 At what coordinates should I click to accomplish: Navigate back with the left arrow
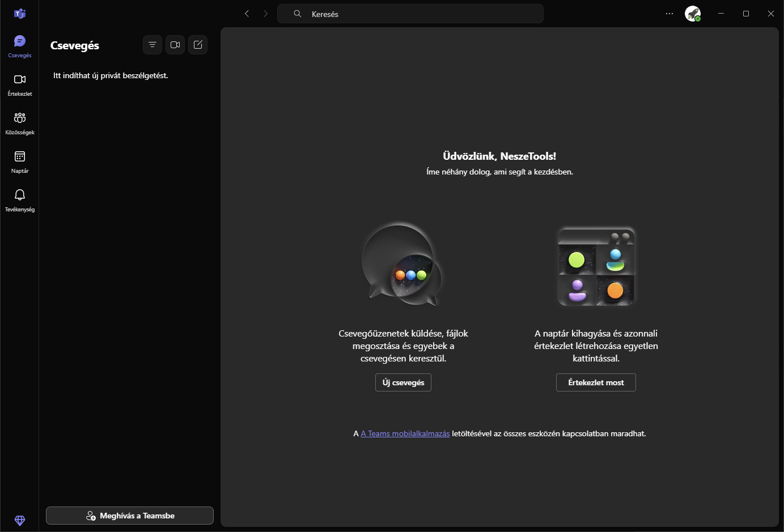[247, 14]
